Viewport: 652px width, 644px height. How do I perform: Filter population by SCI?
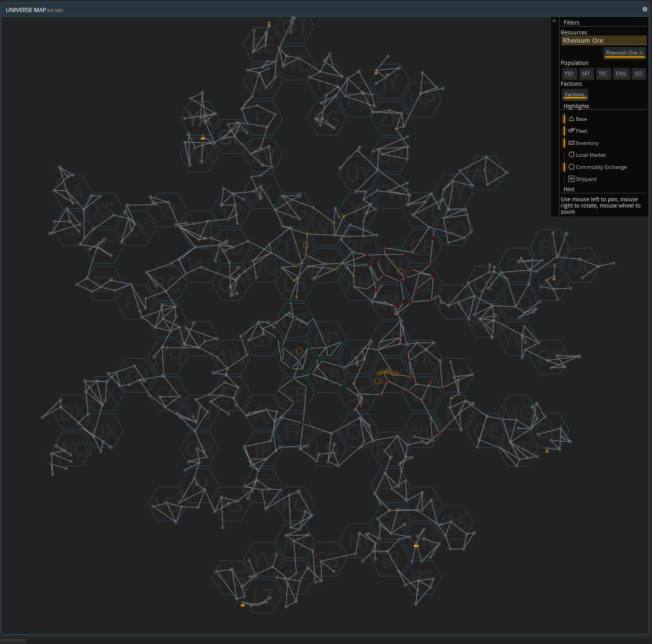pyautogui.click(x=638, y=74)
